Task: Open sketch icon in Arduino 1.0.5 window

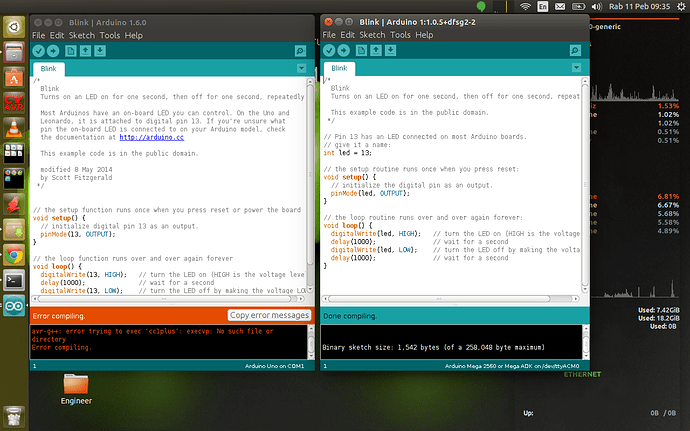Action: click(x=376, y=51)
